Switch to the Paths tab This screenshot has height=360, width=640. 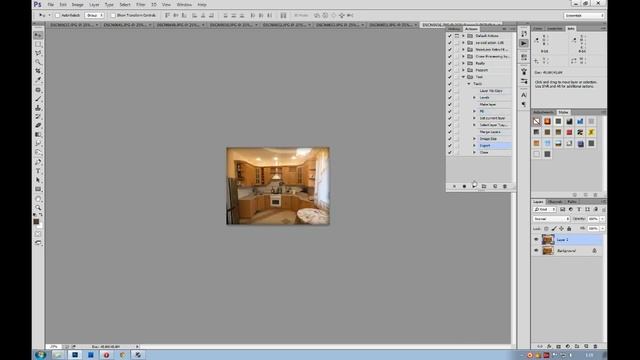[x=572, y=202]
